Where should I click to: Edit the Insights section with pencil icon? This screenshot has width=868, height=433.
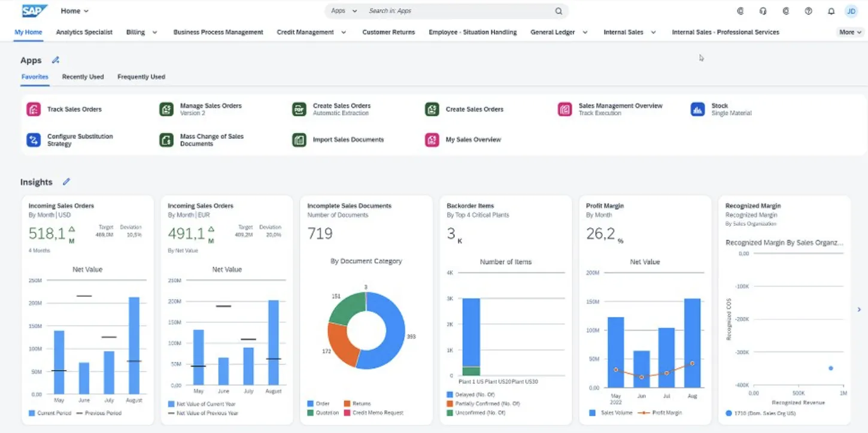[x=66, y=181]
